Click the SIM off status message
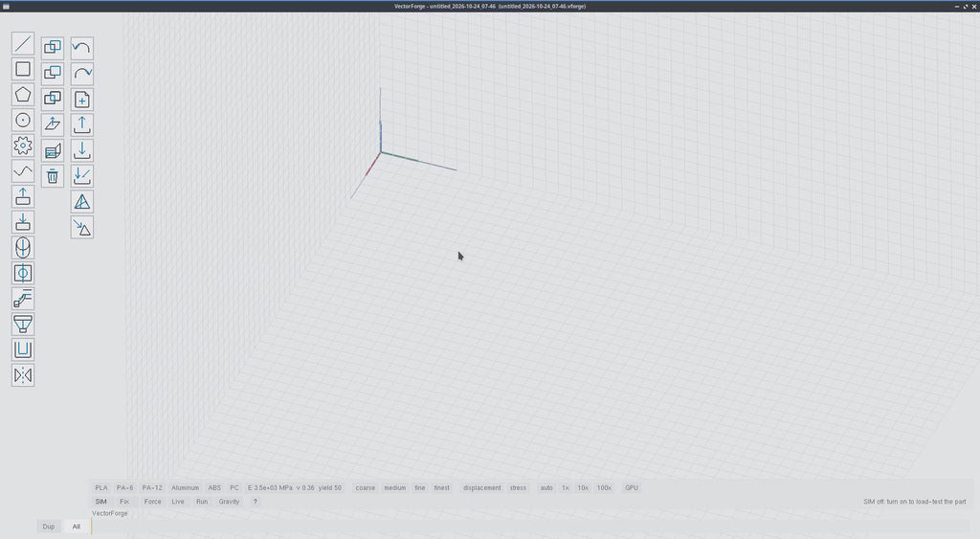The image size is (980, 539). (914, 502)
